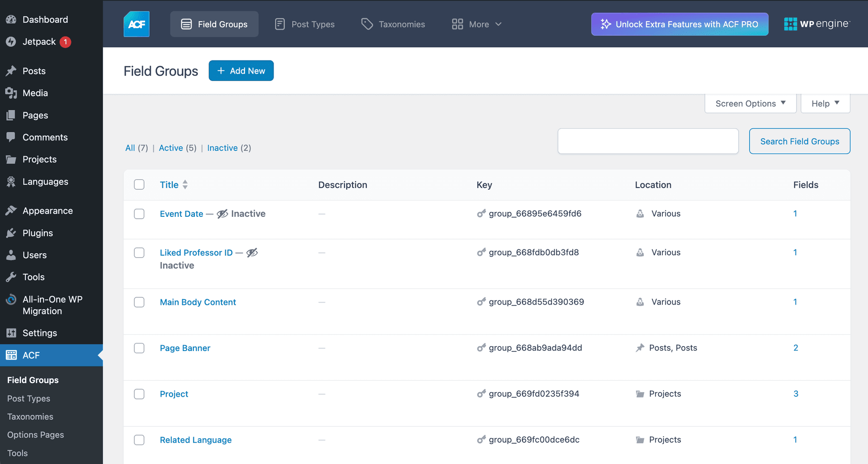
Task: Click inside the field group search box
Action: [x=647, y=141]
